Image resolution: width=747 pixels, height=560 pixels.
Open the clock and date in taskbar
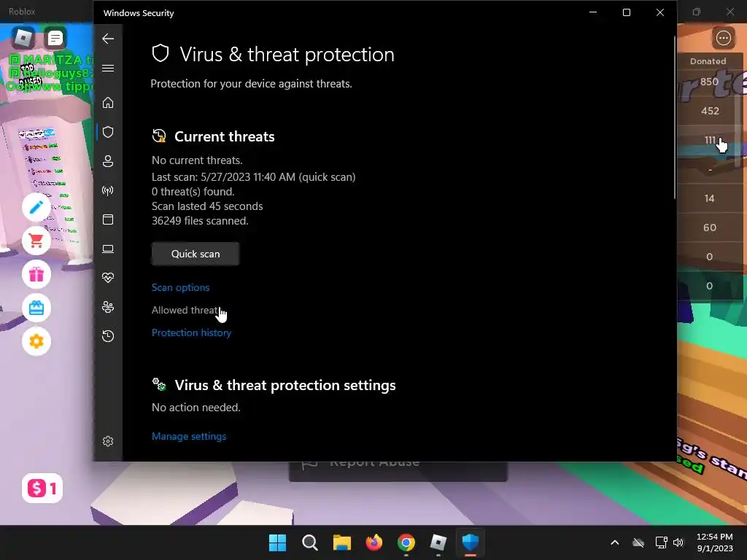pyautogui.click(x=715, y=542)
